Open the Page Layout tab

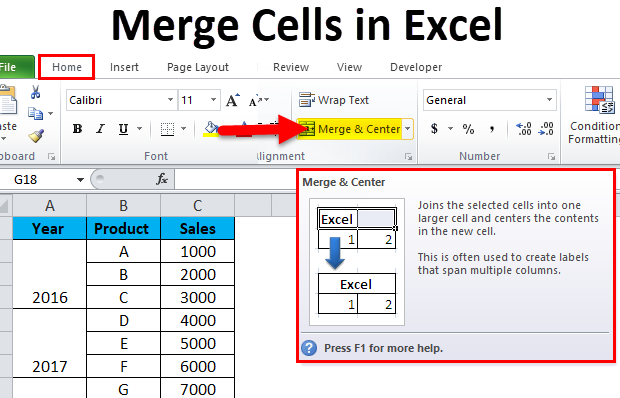pyautogui.click(x=198, y=67)
